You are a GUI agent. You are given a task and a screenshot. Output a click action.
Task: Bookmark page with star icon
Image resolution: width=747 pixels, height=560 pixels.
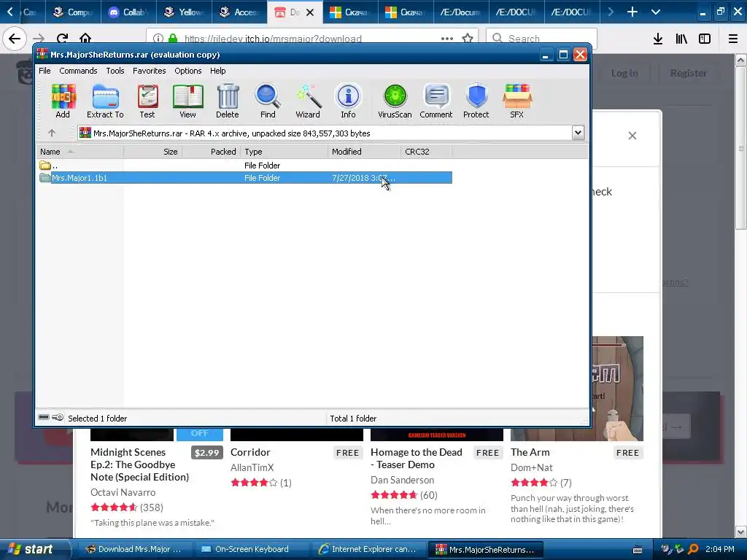click(x=468, y=39)
